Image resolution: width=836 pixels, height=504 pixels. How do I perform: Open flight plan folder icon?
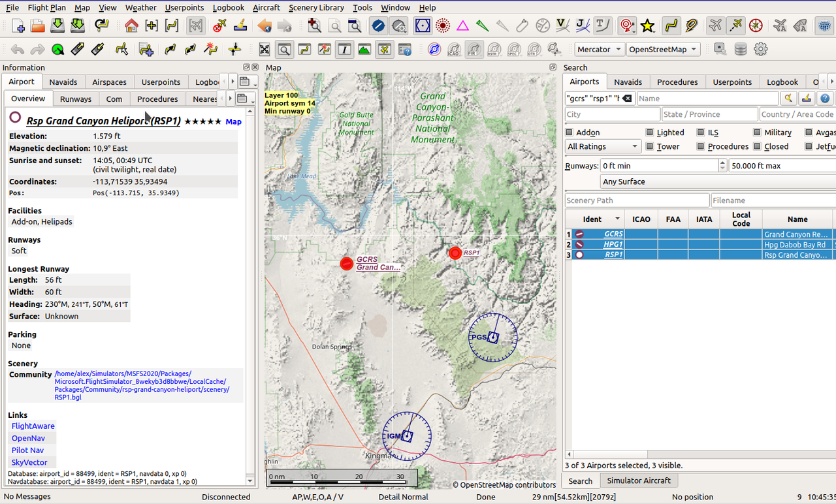pos(38,26)
